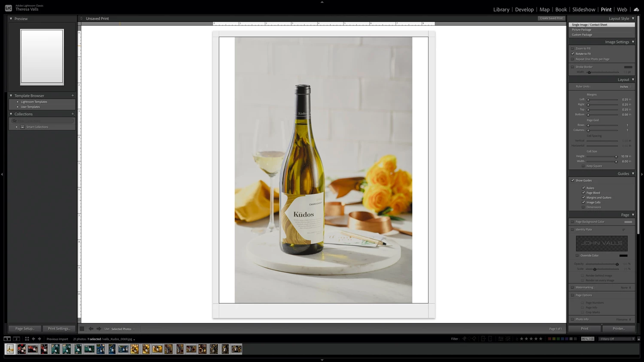Viewport: 644px width, 362px height.
Task: Open the Ruler Units Inches dropdown
Action: coord(625,87)
